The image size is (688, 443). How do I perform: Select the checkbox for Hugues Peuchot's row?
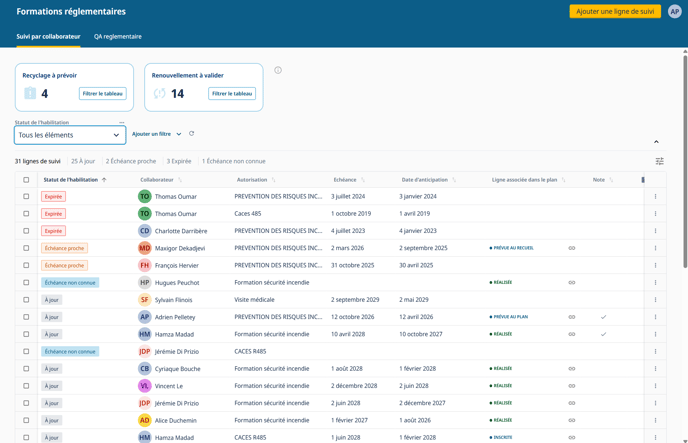[26, 283]
